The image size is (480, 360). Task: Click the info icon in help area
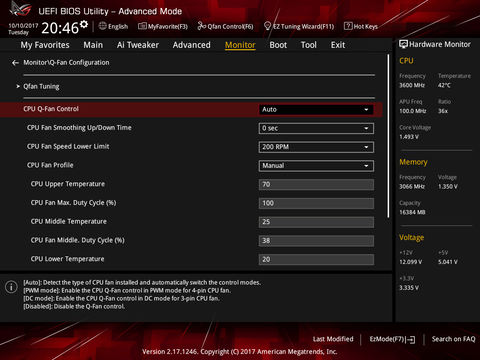point(11,287)
